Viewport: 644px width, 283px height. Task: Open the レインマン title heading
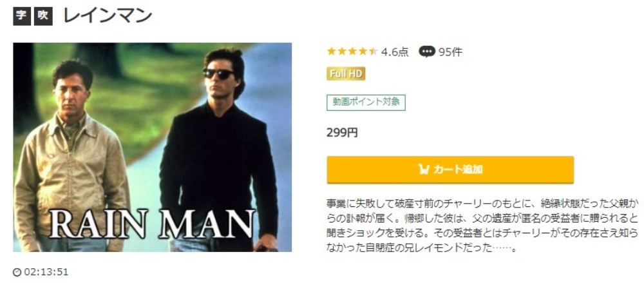(x=108, y=16)
